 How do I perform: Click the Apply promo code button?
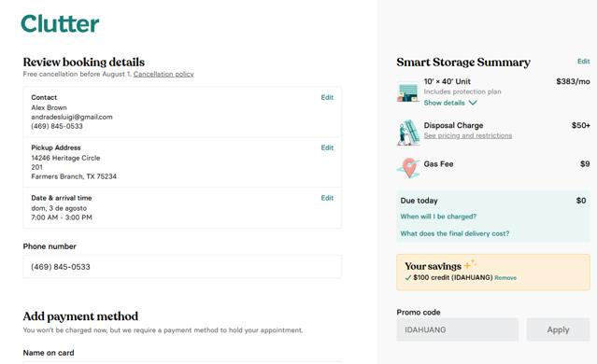coord(558,329)
